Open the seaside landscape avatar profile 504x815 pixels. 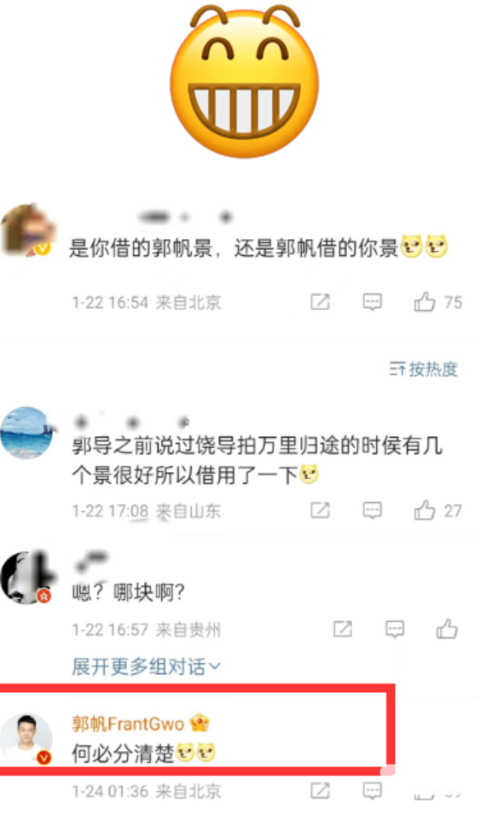[x=26, y=433]
